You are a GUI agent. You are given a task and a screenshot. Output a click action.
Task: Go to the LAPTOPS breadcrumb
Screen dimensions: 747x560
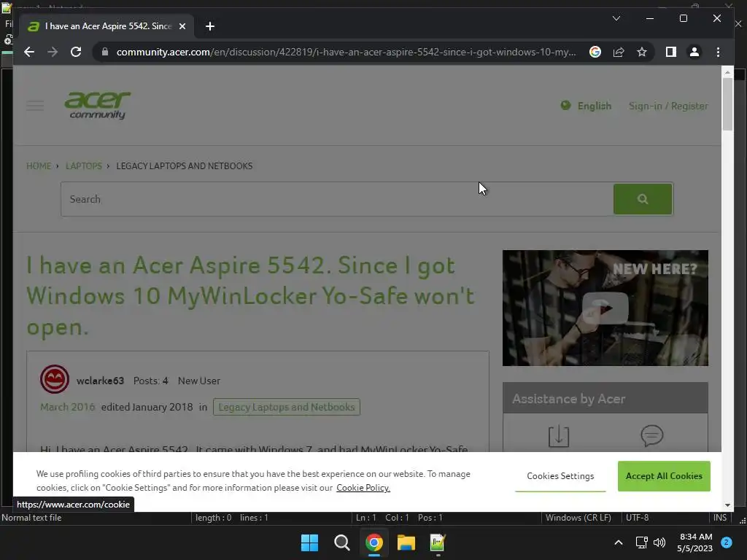click(x=83, y=166)
